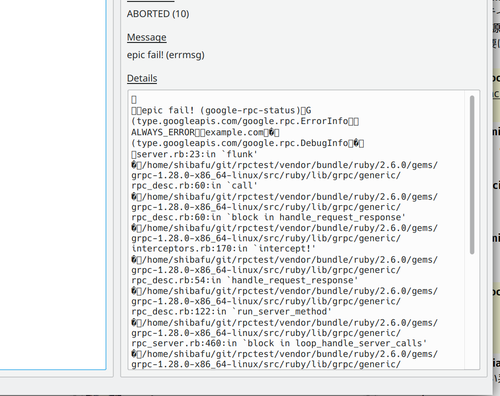500x396 pixels.
Task: Click the 'rpc_desc.rb:54:in `handle_request_response'' line
Action: pos(245,280)
